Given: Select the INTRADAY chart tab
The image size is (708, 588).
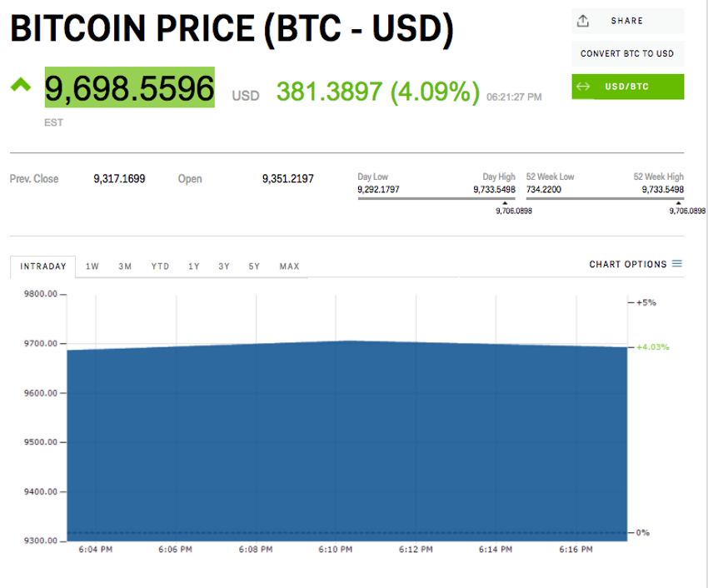Looking at the screenshot, I should (x=42, y=267).
